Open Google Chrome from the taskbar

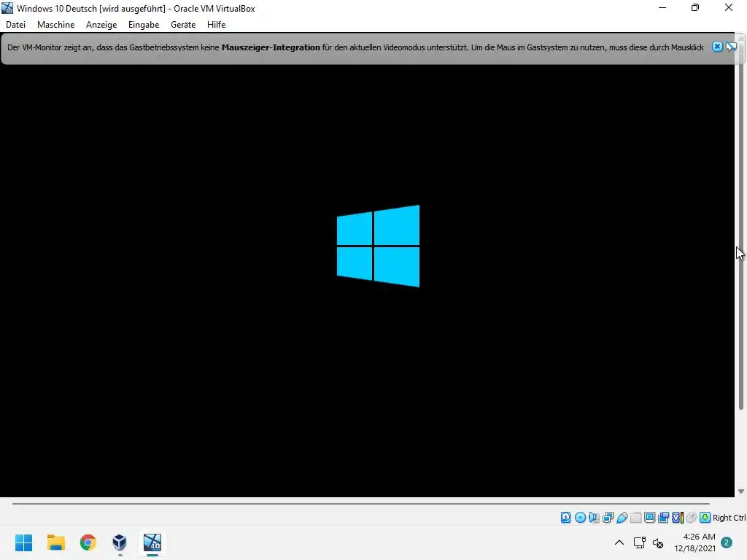(x=88, y=542)
